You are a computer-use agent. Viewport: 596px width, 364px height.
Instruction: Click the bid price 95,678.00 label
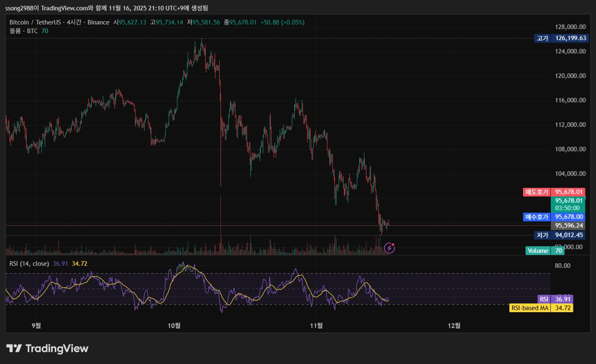568,217
